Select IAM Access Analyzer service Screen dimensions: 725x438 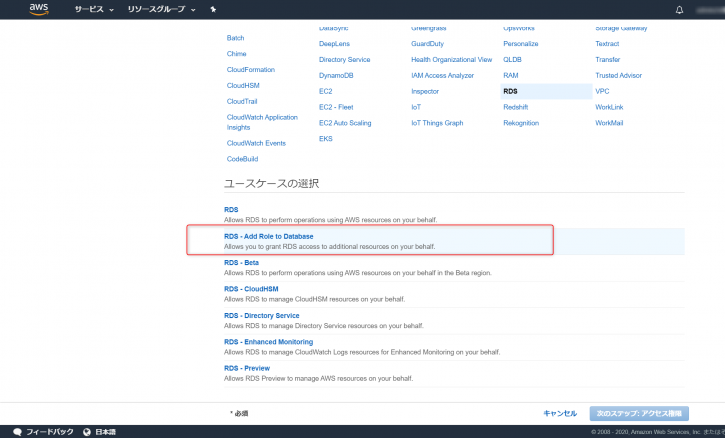442,75
